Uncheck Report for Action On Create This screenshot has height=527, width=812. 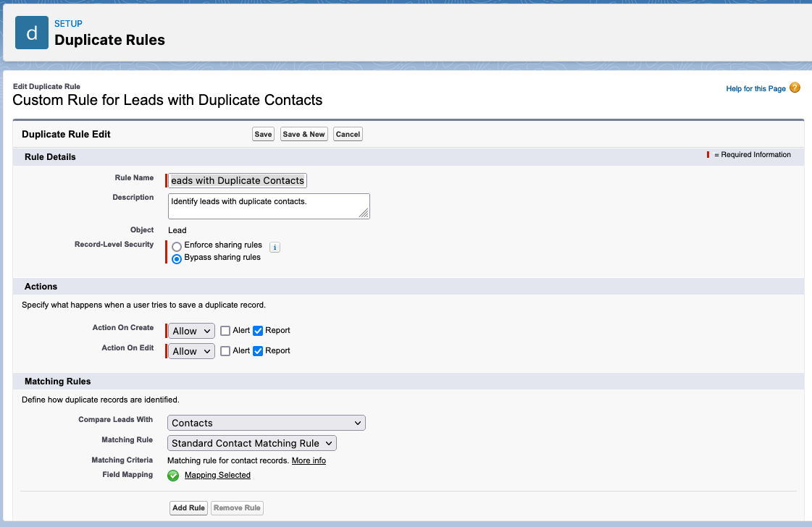coord(258,331)
